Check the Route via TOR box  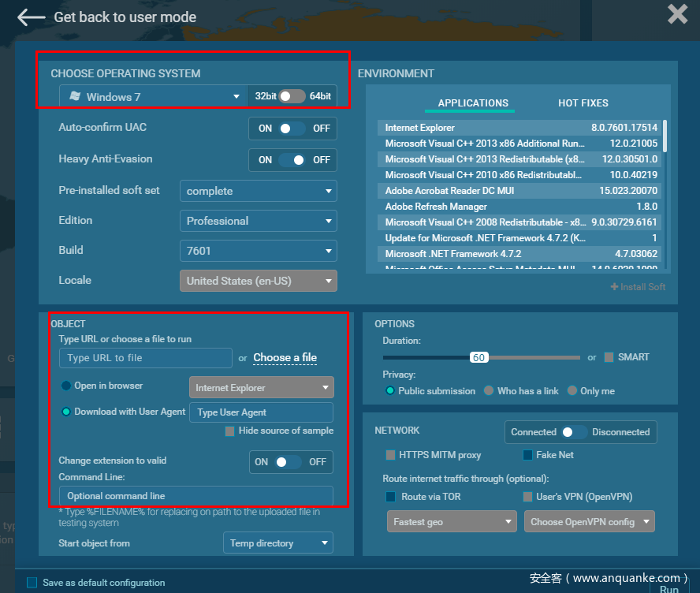tap(390, 497)
